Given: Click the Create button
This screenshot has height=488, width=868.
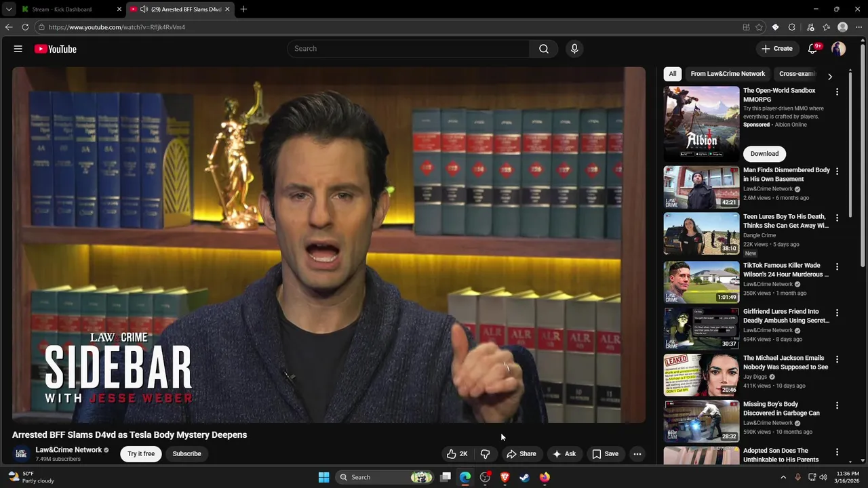Looking at the screenshot, I should click(776, 49).
